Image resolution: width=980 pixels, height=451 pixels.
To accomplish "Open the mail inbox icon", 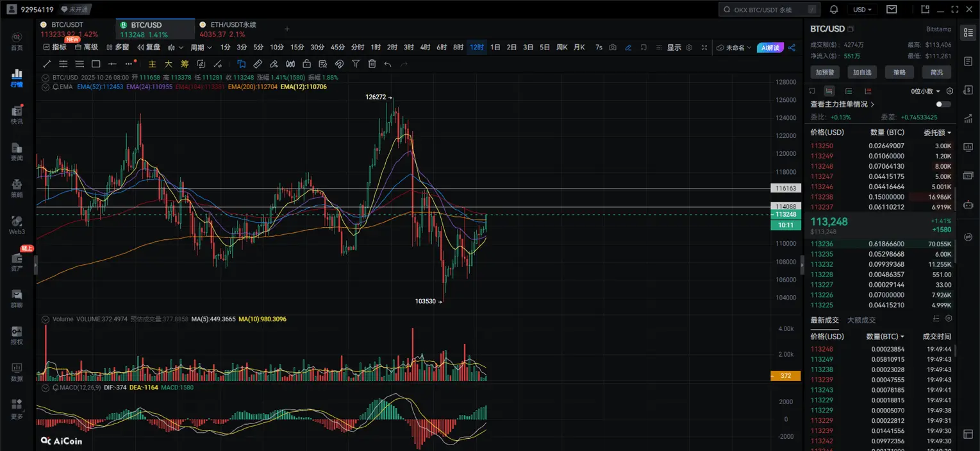I will pos(892,10).
